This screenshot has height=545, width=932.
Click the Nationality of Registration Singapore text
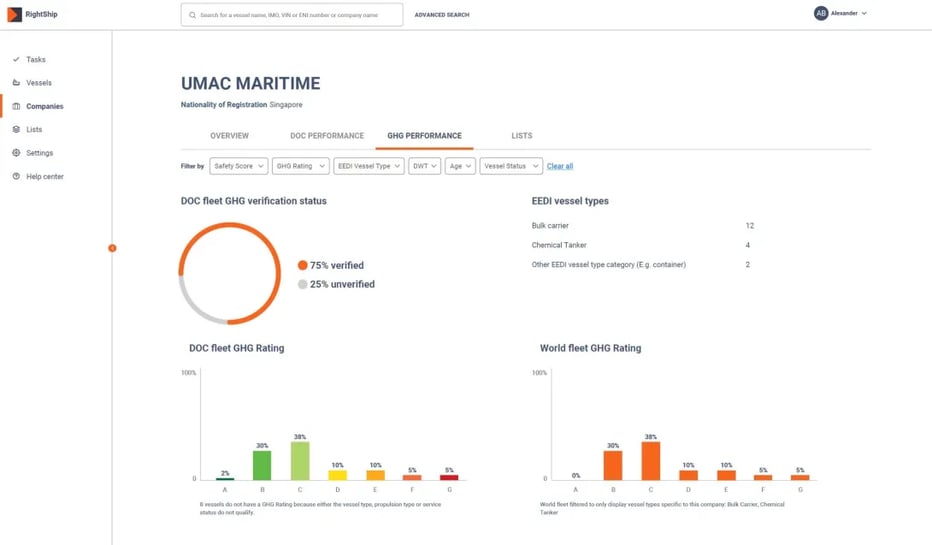241,105
